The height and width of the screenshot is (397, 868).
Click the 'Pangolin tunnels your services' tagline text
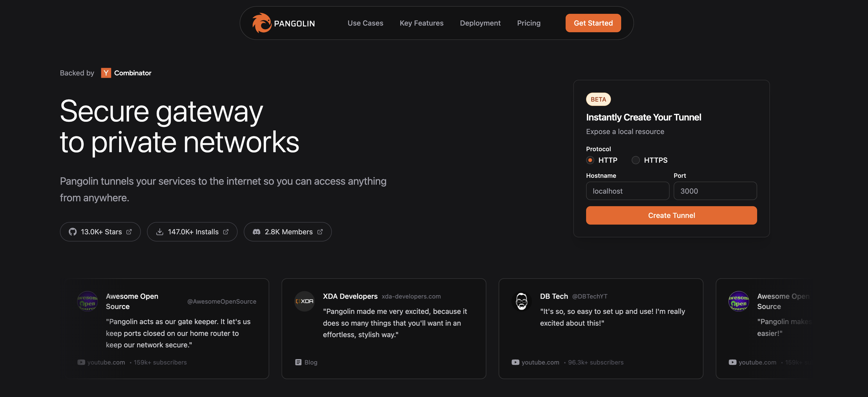[x=223, y=189]
